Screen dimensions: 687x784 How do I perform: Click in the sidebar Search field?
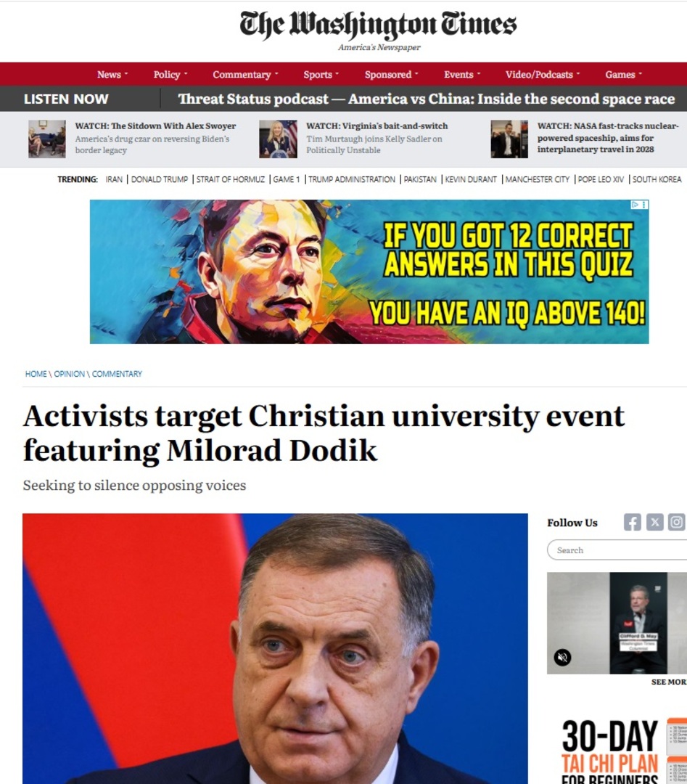(617, 550)
